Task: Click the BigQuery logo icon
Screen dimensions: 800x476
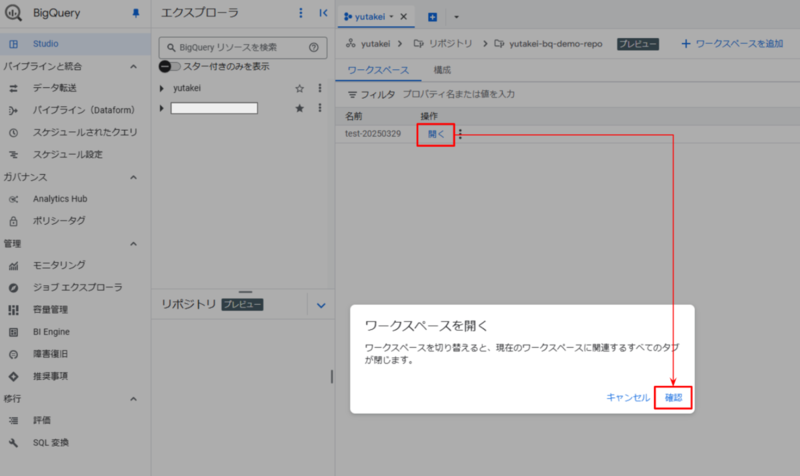Action: coord(13,12)
